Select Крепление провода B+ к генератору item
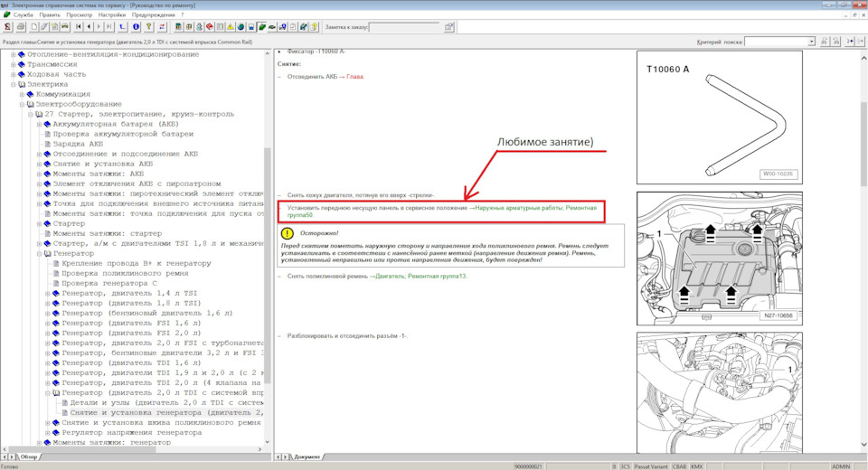Screen dimensions: 868x470 [x=137, y=264]
